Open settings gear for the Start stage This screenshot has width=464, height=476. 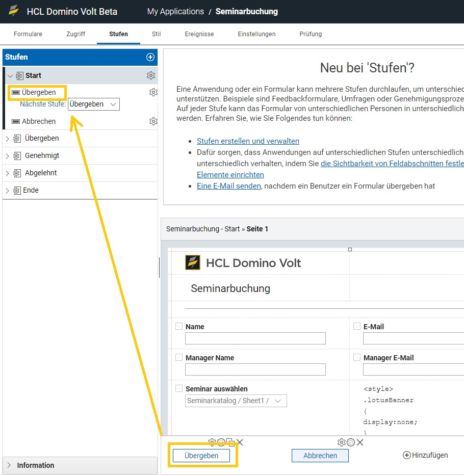pyautogui.click(x=151, y=75)
